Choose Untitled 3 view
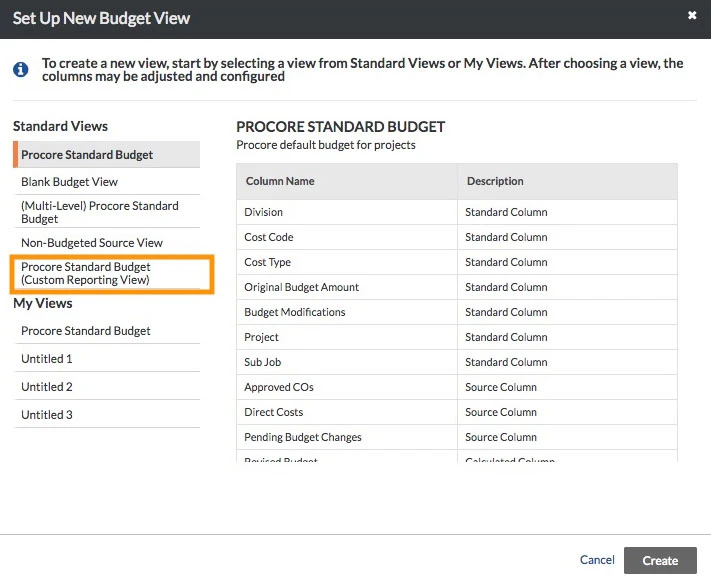Image resolution: width=711 pixels, height=581 pixels. pyautogui.click(x=107, y=415)
